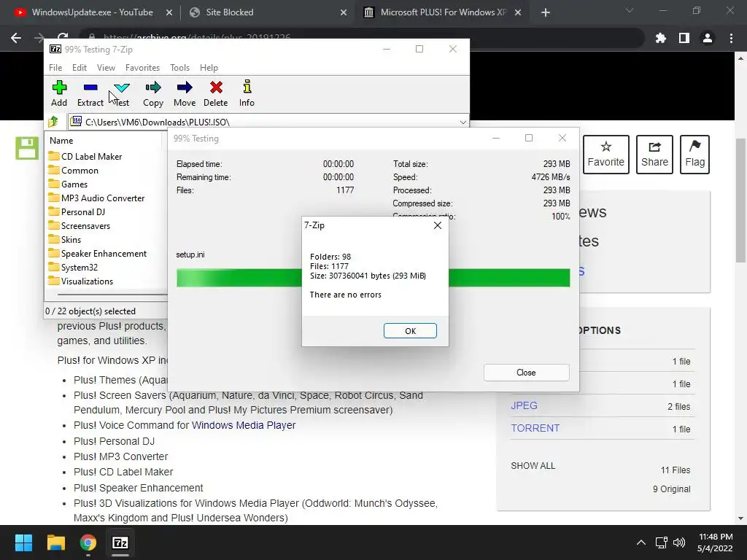The image size is (747, 560).
Task: Close the Microsoft PLUS! browser tab
Action: pos(518,12)
